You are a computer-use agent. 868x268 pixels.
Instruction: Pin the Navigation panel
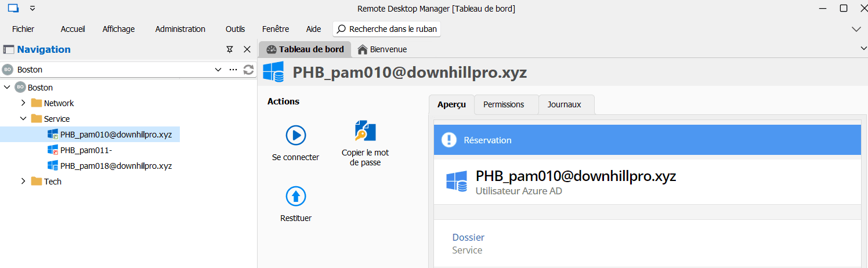[230, 50]
